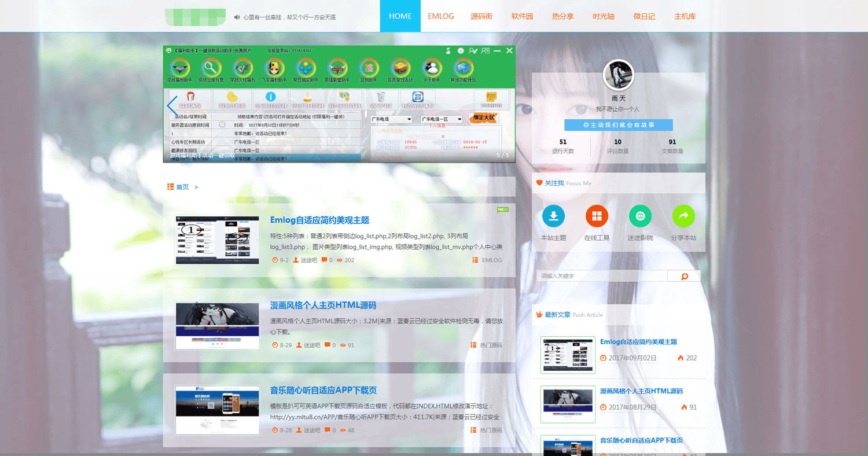Screen dimensions: 868x456
Task: Select the blue 本站主题 download icon
Action: click(x=553, y=216)
